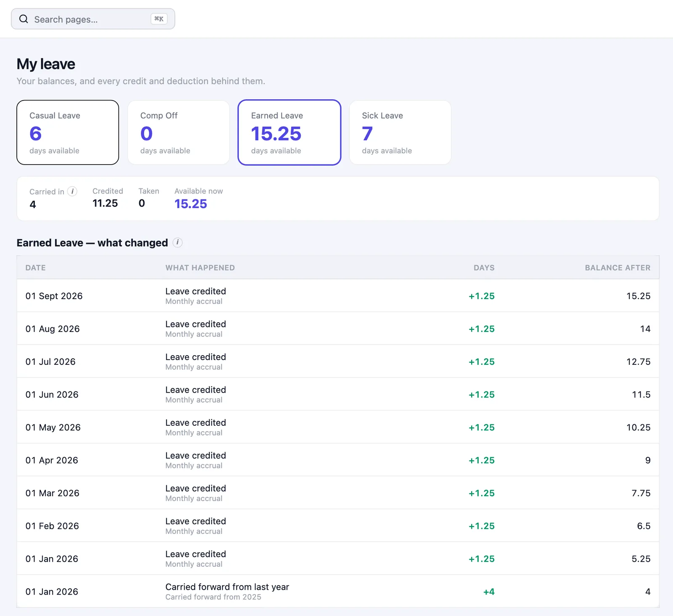The image size is (673, 616).
Task: Select the Casual Leave card
Action: (68, 133)
